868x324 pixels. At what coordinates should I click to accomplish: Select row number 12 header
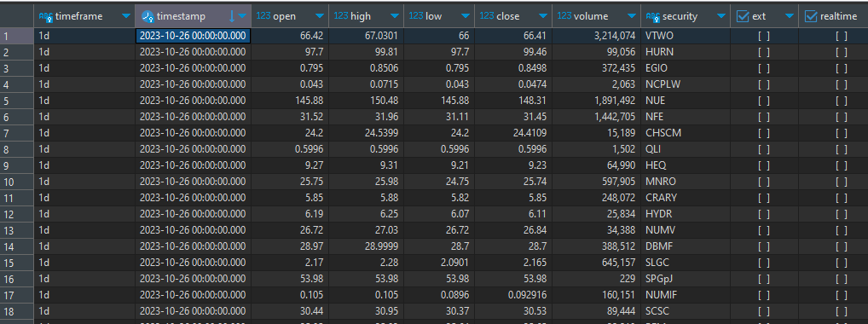click(16, 214)
